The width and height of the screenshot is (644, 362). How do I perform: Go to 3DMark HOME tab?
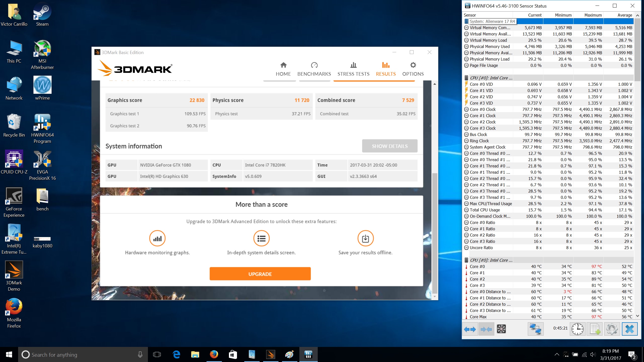283,69
